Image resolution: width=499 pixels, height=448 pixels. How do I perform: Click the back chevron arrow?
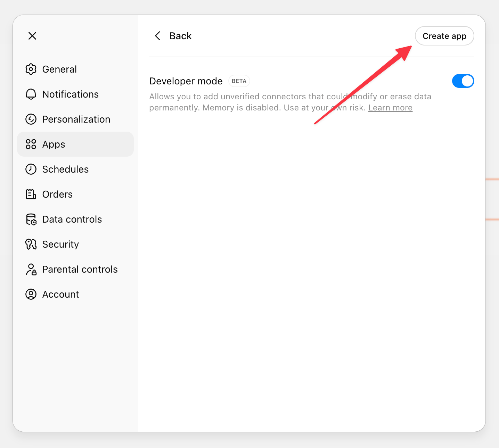click(x=158, y=36)
